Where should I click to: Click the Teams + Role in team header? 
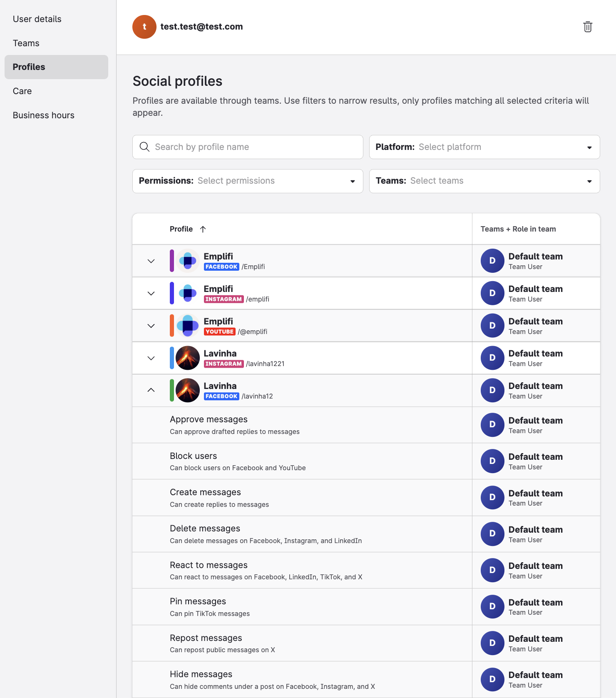point(518,229)
